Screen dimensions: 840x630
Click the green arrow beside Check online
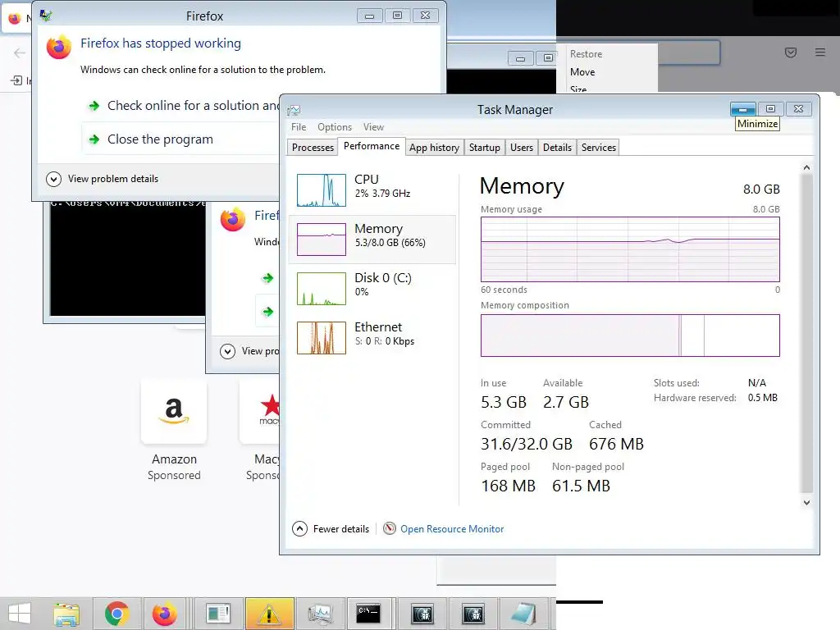(x=94, y=106)
